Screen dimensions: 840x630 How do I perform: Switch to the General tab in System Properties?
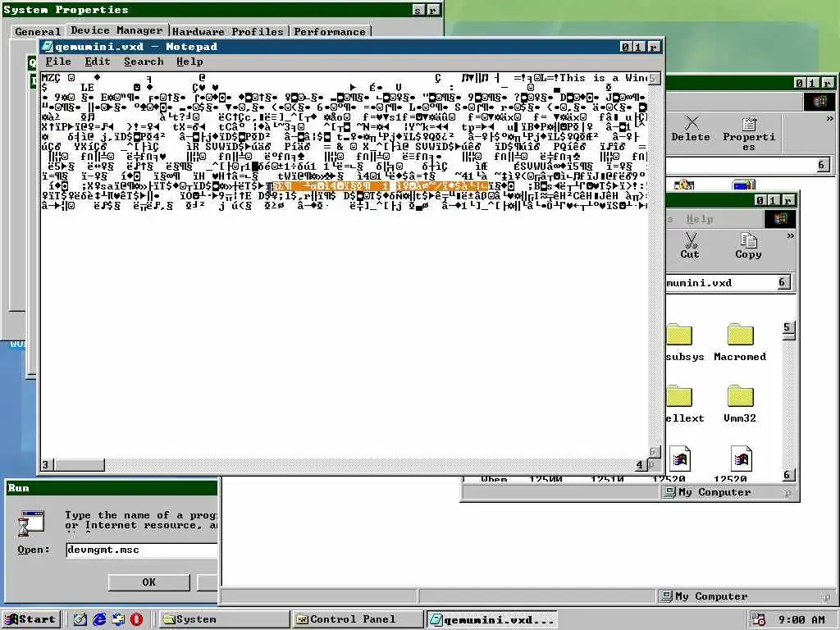pyautogui.click(x=38, y=32)
